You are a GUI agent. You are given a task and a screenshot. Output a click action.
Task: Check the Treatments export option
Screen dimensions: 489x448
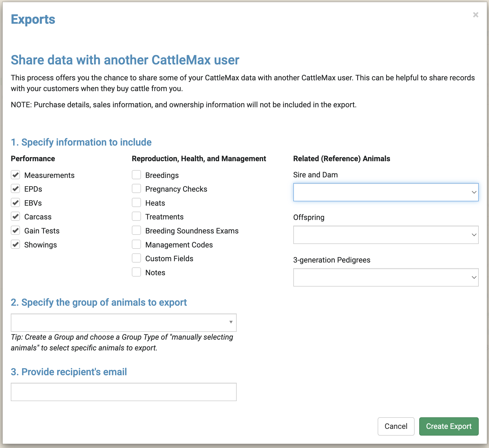pos(136,216)
